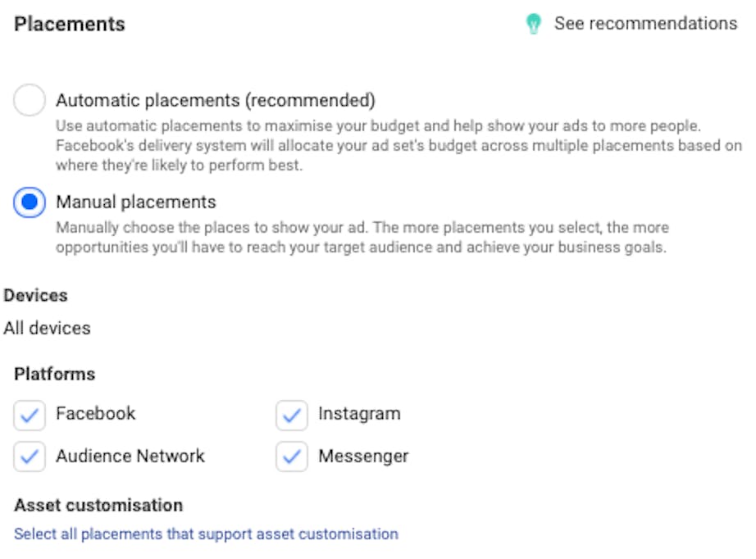Select the Manual placements radio button
The width and height of the screenshot is (756, 559).
30,202
